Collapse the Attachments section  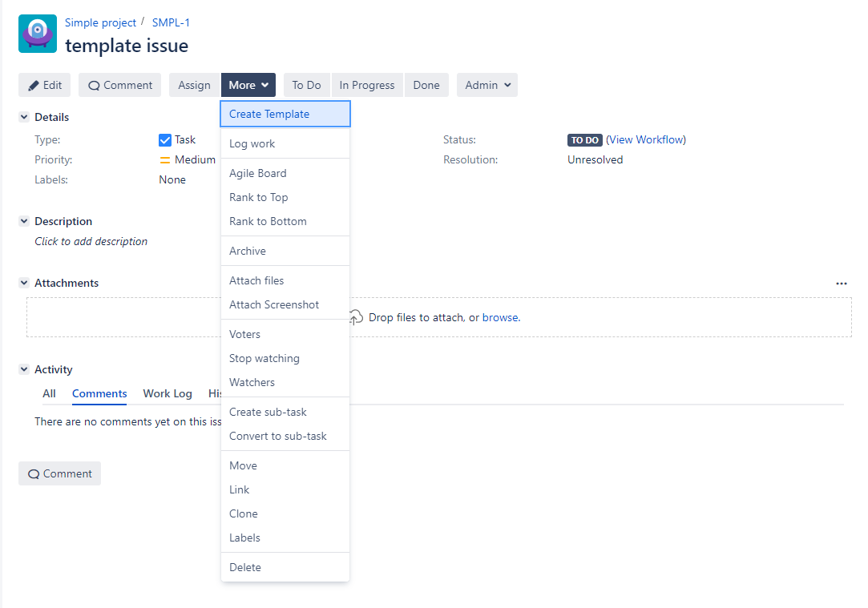pos(24,284)
